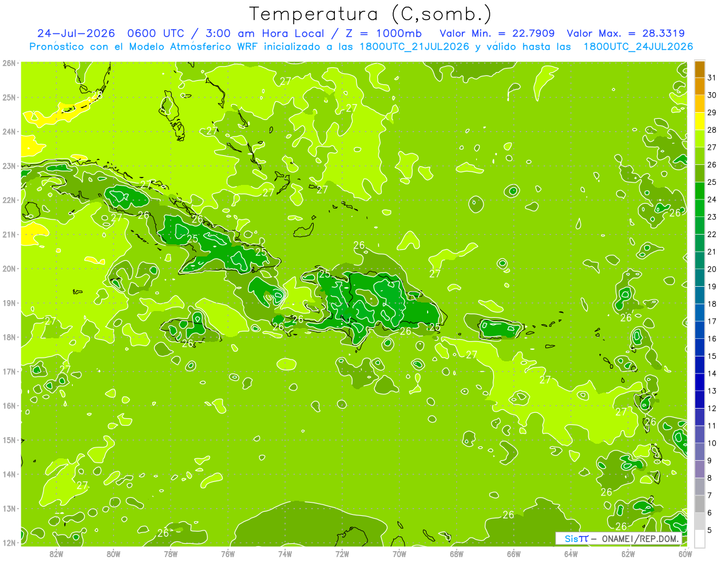Click the "70W" longitude label

pos(399,554)
